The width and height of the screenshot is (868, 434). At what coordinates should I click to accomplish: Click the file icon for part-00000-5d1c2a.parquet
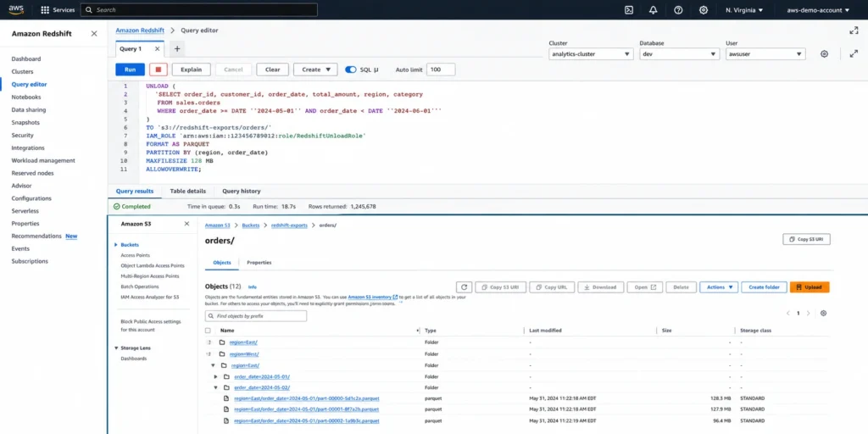226,398
